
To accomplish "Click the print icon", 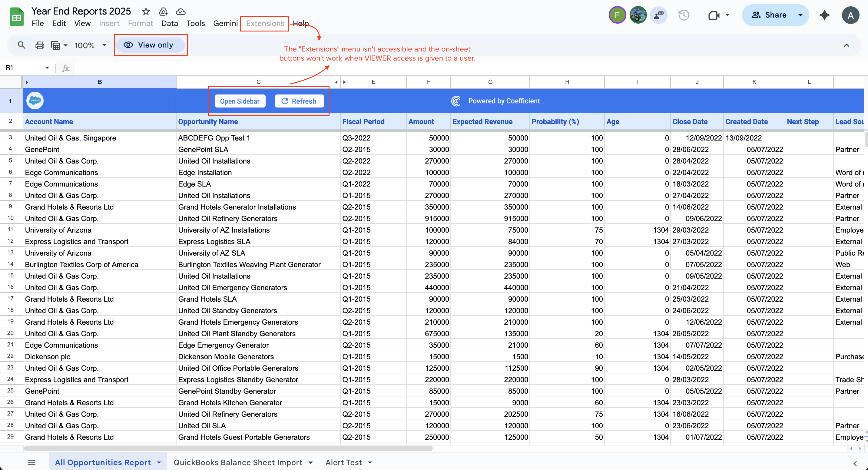I will [x=39, y=45].
